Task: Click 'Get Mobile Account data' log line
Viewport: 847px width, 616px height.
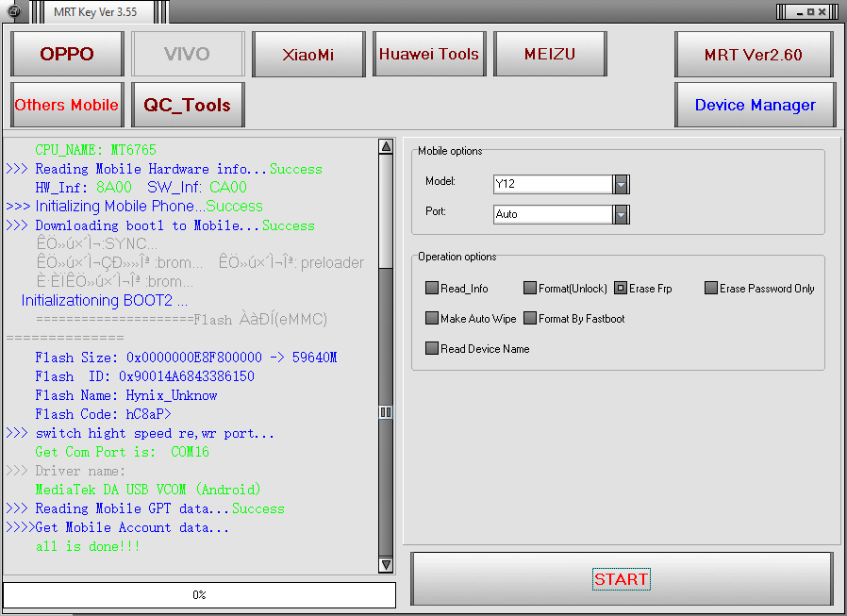Action: tap(118, 527)
